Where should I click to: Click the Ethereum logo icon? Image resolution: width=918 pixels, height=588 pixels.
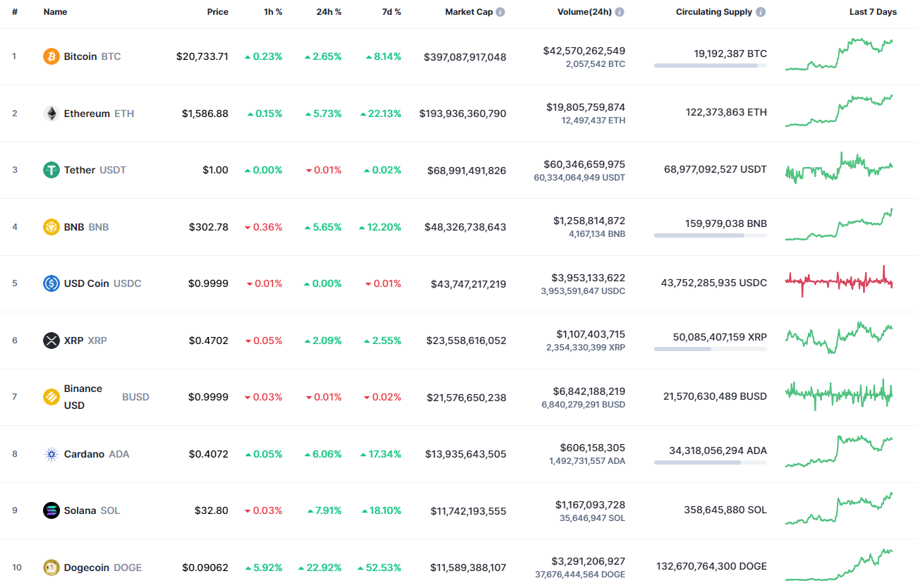coord(51,114)
